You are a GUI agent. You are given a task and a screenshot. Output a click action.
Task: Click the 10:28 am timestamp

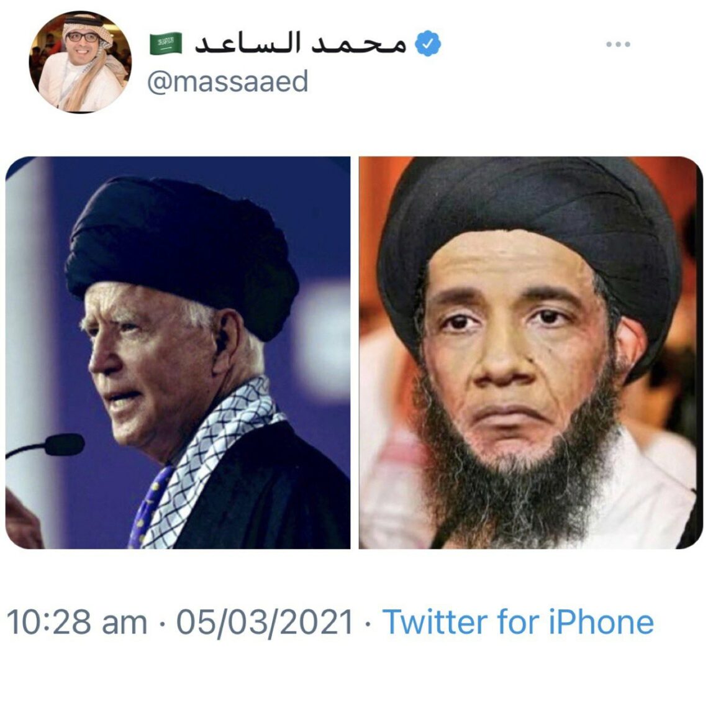(x=77, y=622)
